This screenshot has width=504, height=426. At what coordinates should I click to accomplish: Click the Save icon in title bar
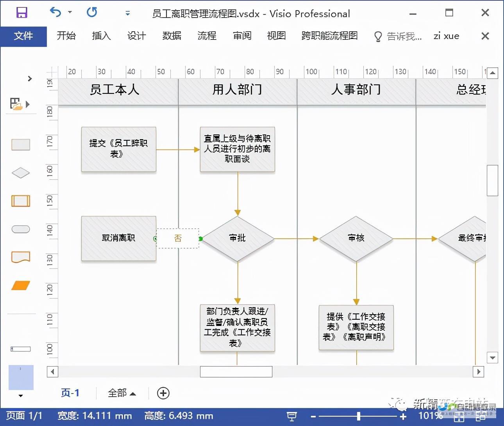coord(22,13)
